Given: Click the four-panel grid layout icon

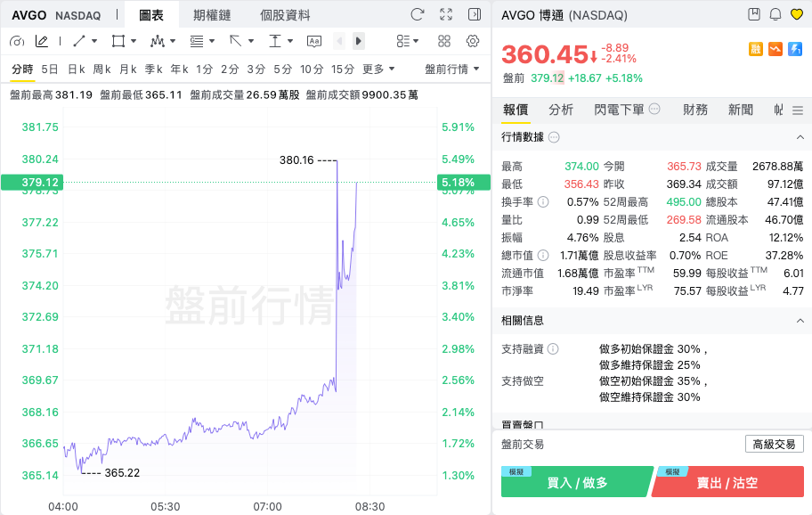Looking at the screenshot, I should tap(443, 41).
